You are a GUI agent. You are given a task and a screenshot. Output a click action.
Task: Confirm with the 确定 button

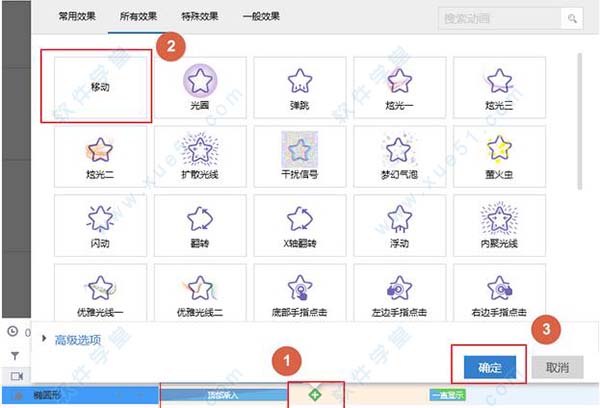(x=489, y=366)
